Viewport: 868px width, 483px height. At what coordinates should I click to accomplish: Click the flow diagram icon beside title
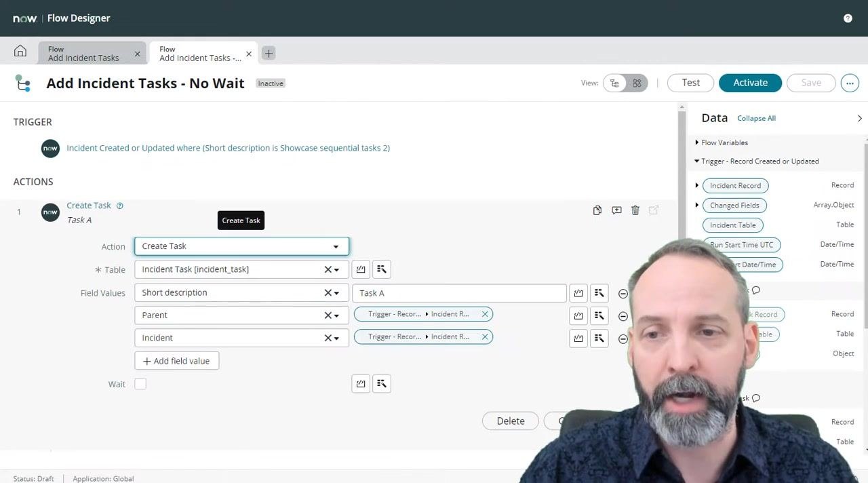point(23,83)
